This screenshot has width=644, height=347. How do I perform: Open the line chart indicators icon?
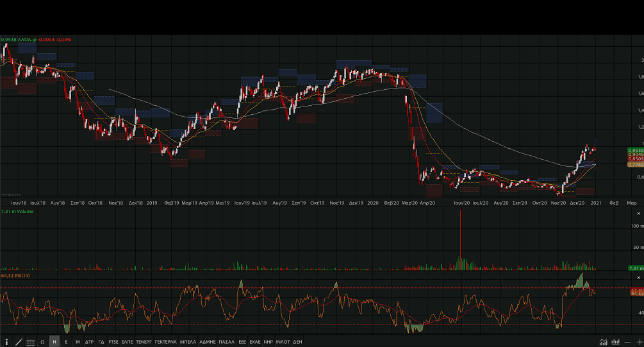[x=603, y=342]
